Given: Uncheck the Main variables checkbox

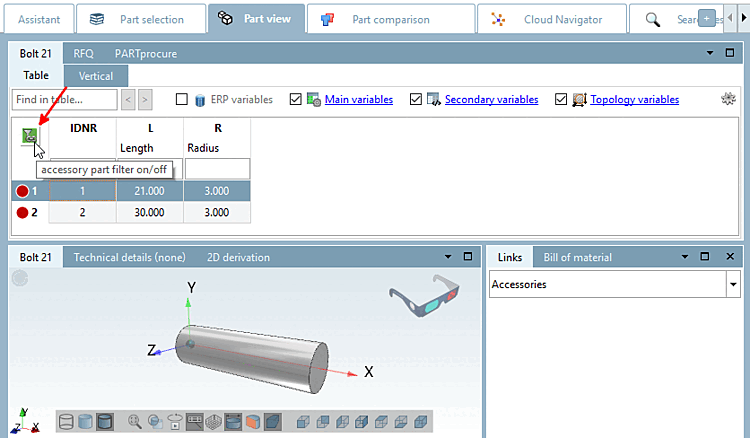Looking at the screenshot, I should click(x=296, y=99).
